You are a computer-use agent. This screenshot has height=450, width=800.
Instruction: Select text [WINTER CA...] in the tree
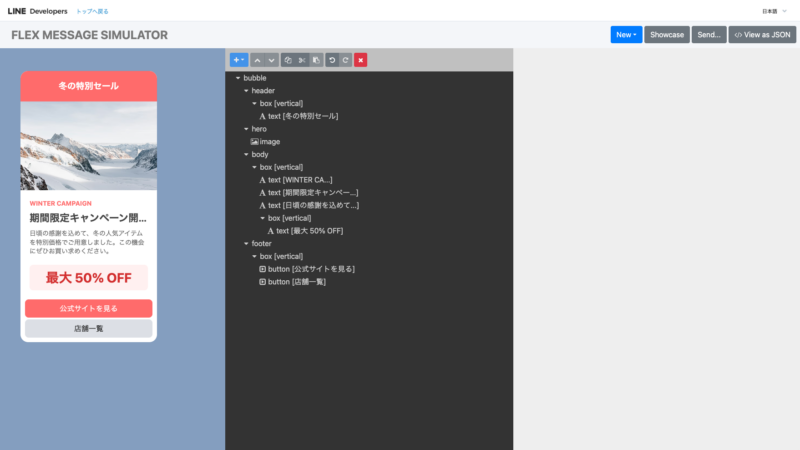coord(300,180)
